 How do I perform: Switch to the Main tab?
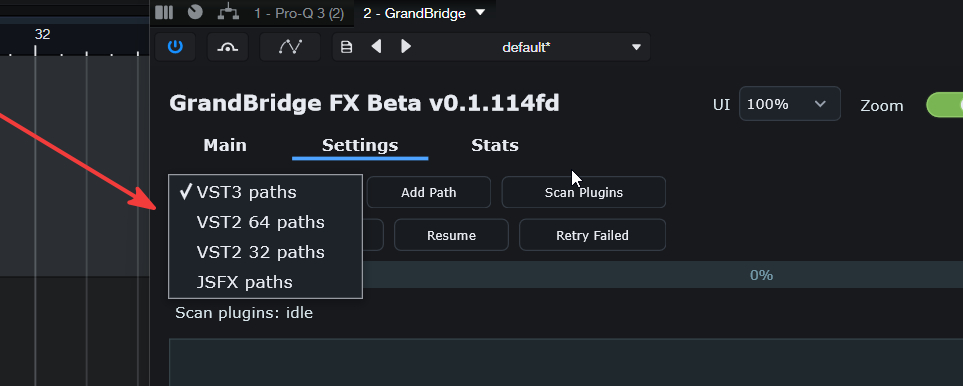[x=225, y=145]
